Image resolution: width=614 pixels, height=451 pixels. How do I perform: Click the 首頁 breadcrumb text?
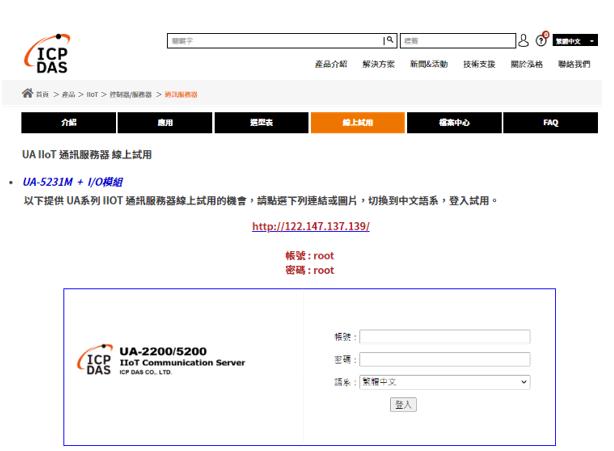(42, 94)
